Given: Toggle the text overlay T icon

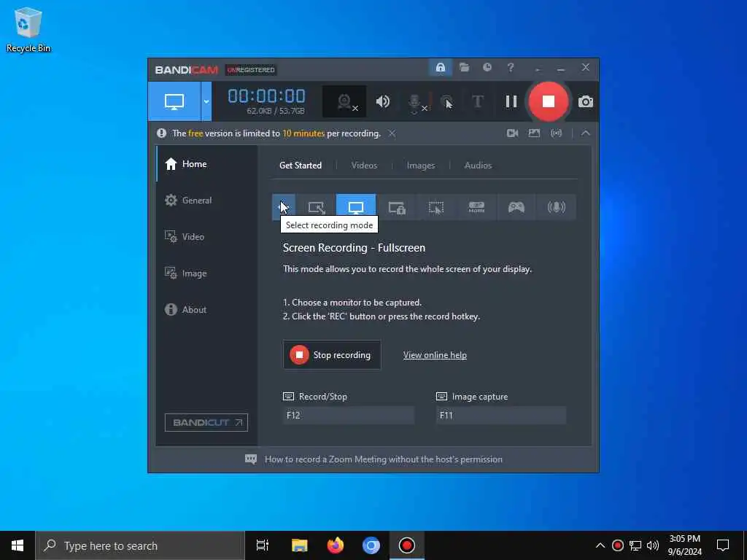Looking at the screenshot, I should point(477,101).
